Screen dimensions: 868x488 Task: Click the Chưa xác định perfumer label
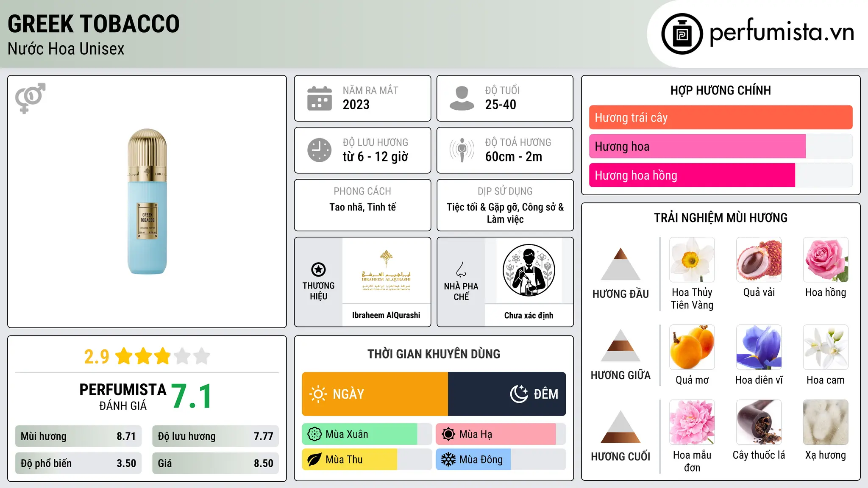tap(529, 315)
